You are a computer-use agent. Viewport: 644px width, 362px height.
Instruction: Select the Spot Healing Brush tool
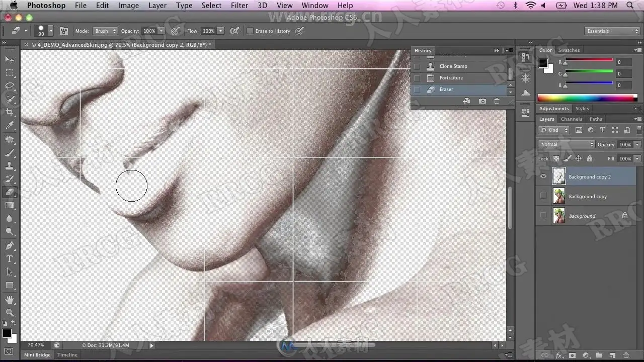(x=10, y=140)
